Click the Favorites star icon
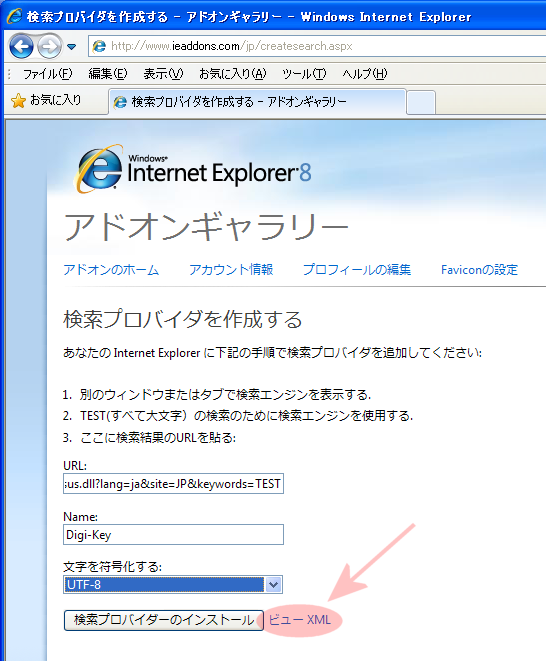Screen dimensions: 546x661 [x=18, y=101]
